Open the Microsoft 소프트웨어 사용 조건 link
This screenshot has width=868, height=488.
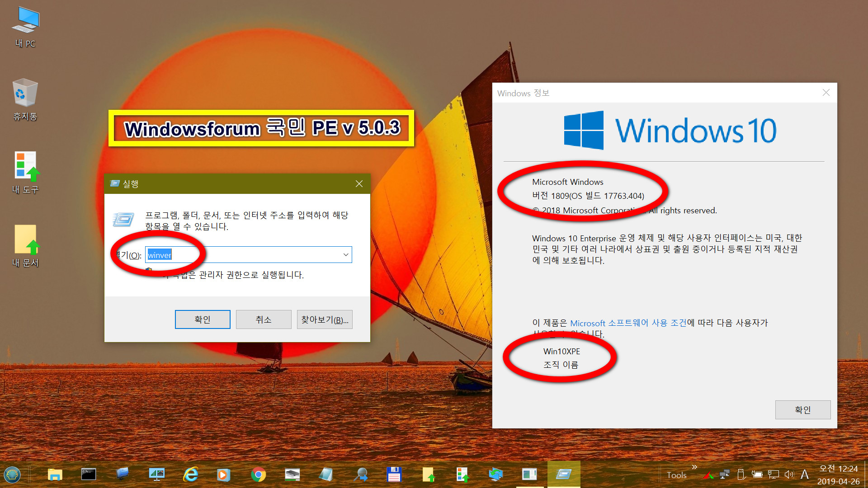(x=628, y=323)
